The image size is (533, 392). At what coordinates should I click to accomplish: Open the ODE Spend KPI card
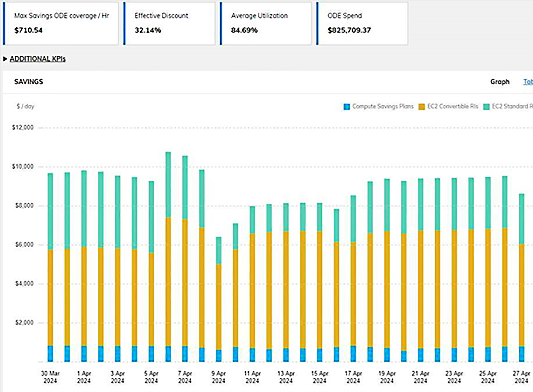[x=362, y=23]
